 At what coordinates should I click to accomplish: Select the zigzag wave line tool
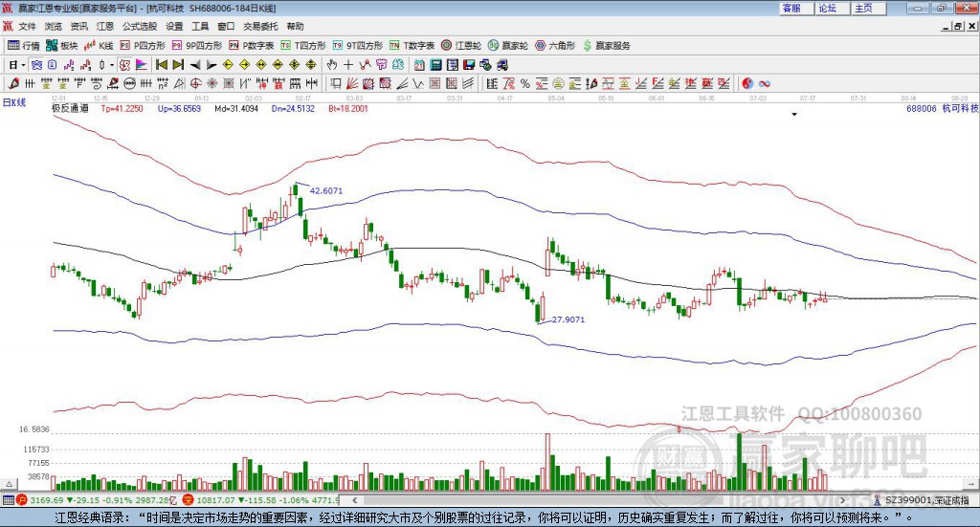pos(418,83)
